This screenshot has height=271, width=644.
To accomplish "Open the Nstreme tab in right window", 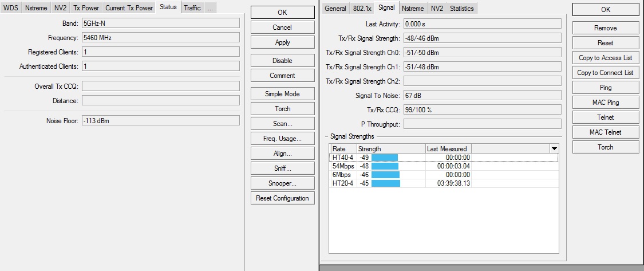I will pyautogui.click(x=412, y=8).
